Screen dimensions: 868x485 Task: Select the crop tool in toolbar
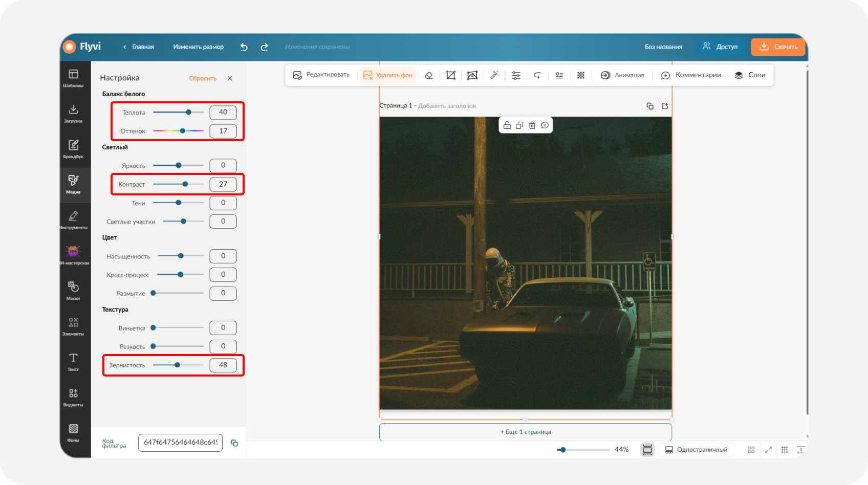pyautogui.click(x=450, y=75)
